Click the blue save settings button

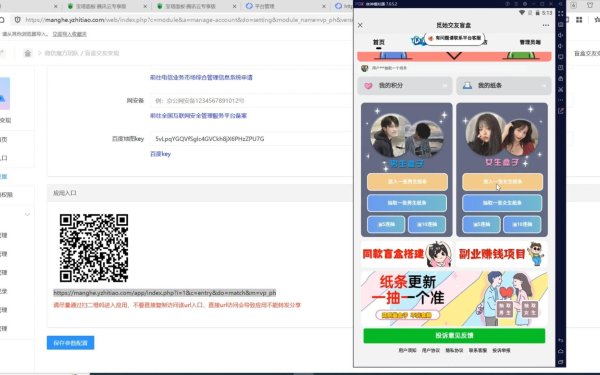pos(70,343)
